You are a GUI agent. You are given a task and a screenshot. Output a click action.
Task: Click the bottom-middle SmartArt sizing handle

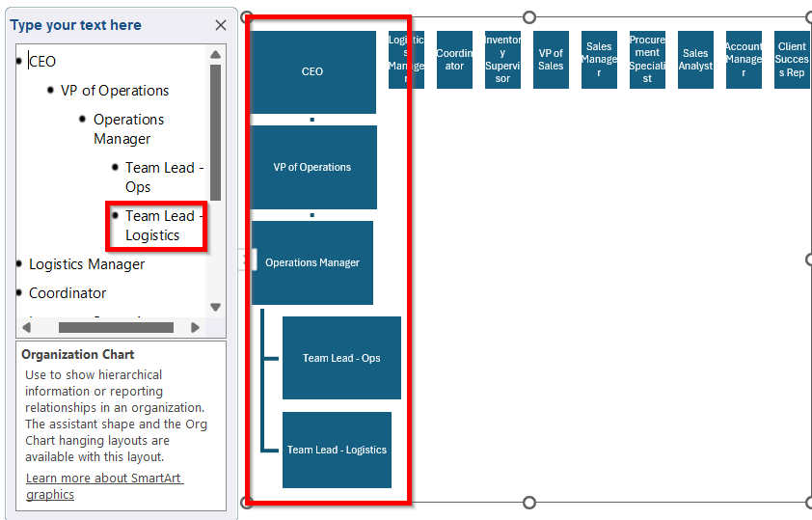coord(528,503)
